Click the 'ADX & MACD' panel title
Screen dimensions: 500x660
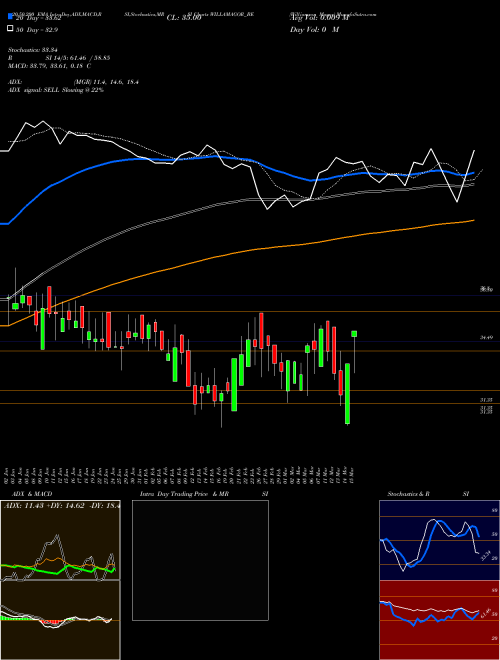32,494
